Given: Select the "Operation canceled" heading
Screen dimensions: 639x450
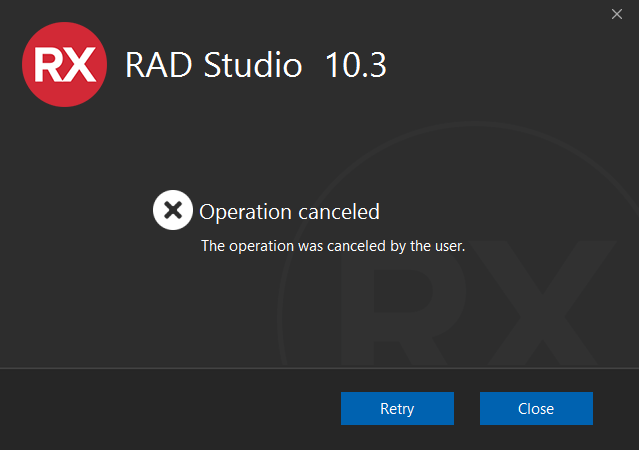Looking at the screenshot, I should [x=289, y=212].
